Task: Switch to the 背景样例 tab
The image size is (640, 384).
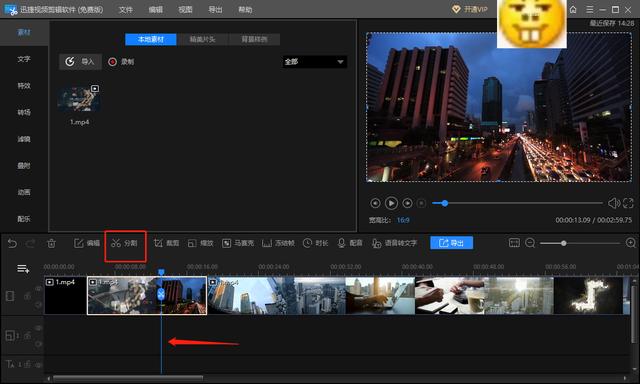Action: (x=254, y=40)
